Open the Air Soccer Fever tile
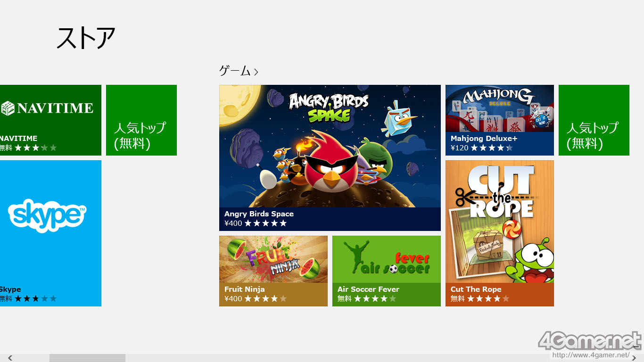The height and width of the screenshot is (362, 644). coord(387,271)
